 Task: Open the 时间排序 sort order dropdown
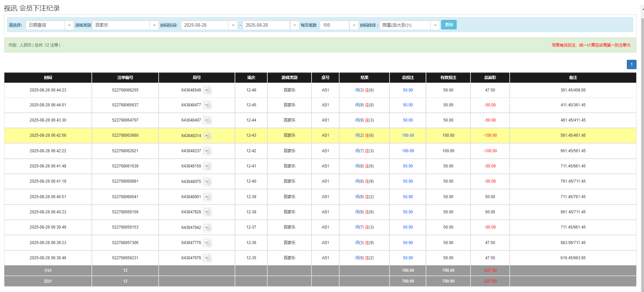point(435,25)
